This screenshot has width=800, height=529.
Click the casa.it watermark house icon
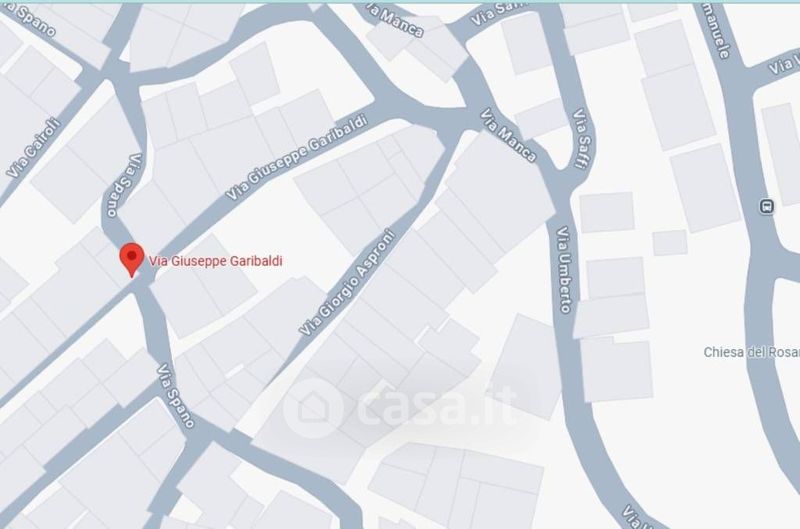(313, 408)
